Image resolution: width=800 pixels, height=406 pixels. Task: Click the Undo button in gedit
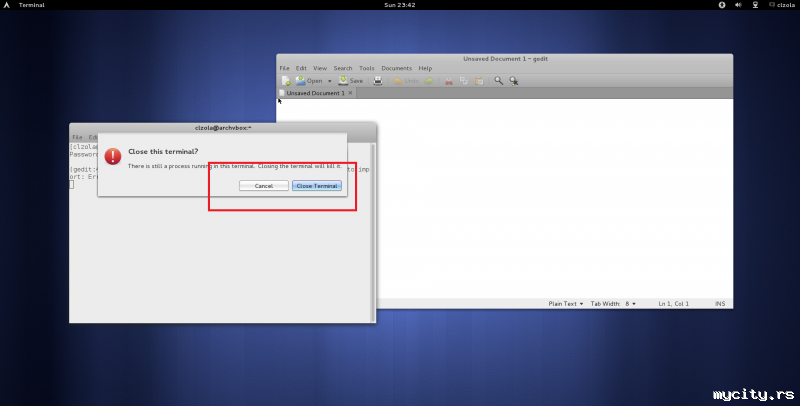(406, 81)
